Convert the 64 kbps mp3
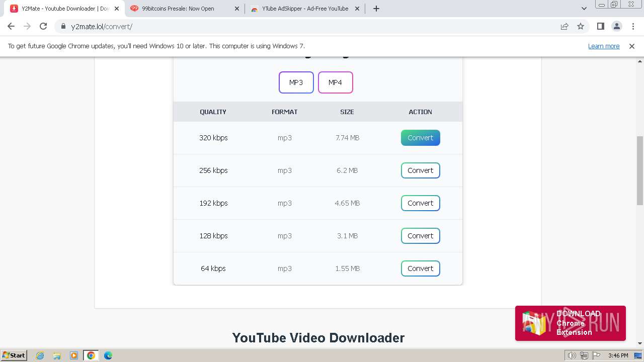Viewport: 644px width, 362px height. (x=421, y=268)
